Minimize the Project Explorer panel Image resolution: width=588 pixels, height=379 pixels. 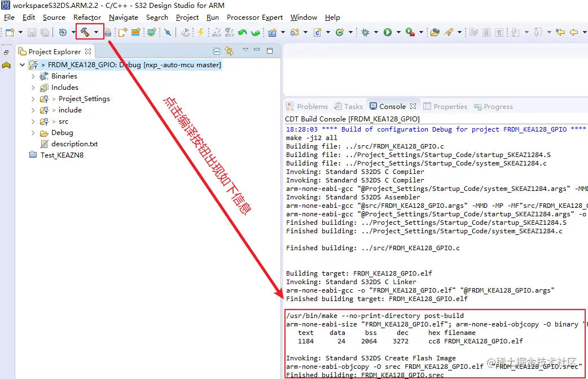tap(257, 49)
